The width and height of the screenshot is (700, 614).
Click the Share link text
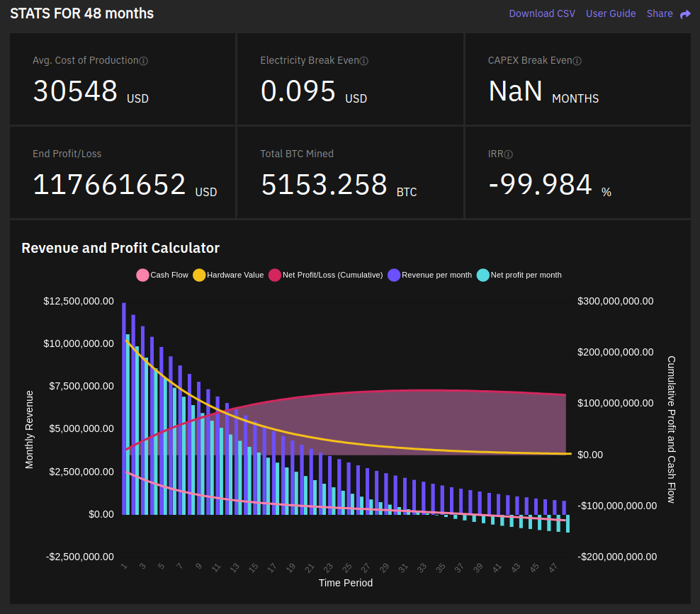(x=660, y=13)
